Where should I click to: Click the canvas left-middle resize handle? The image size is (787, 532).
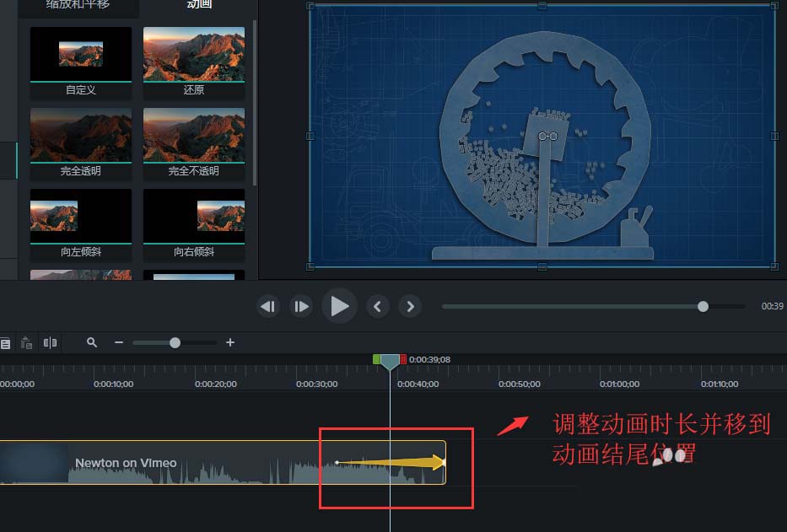click(310, 136)
